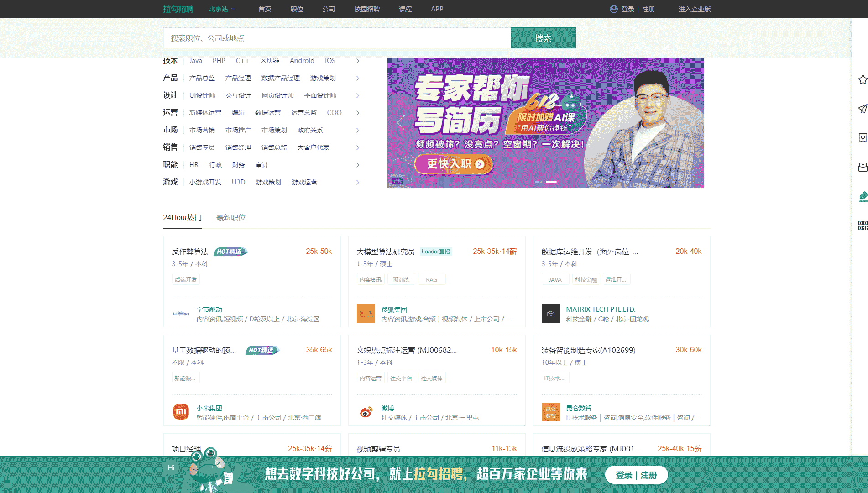Image resolution: width=868 pixels, height=493 pixels.
Task: Open the 首页 nav item
Action: pos(265,9)
